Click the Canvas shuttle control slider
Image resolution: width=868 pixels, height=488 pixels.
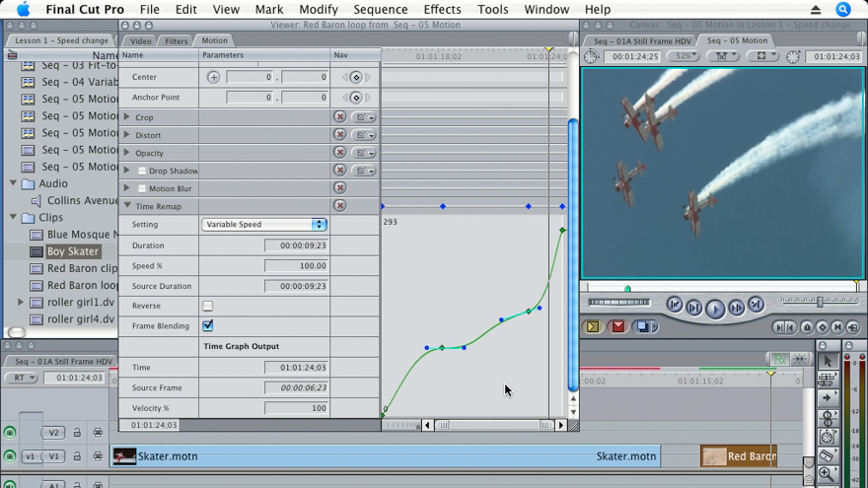tap(820, 302)
